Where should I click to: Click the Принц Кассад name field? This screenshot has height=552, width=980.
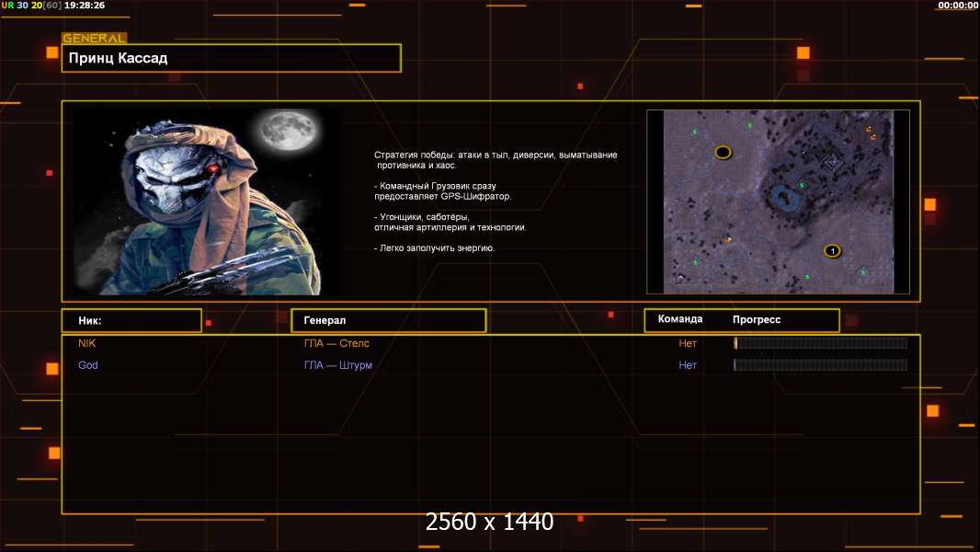[232, 58]
